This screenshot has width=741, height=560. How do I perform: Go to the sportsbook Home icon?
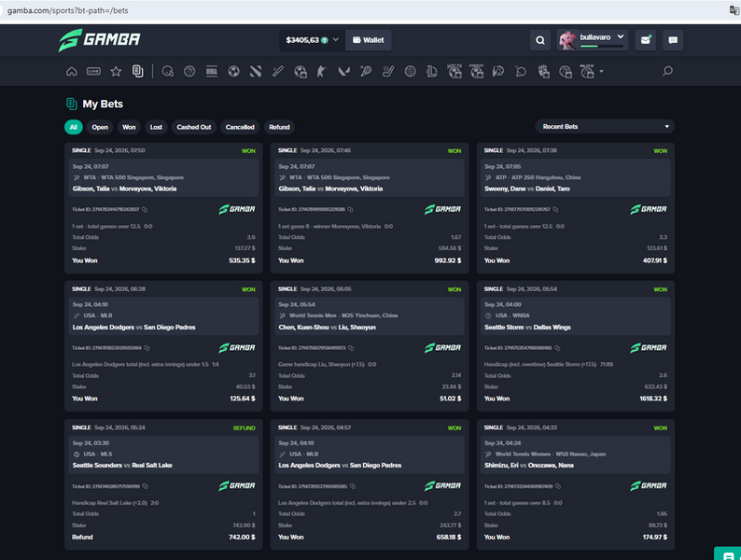(71, 71)
